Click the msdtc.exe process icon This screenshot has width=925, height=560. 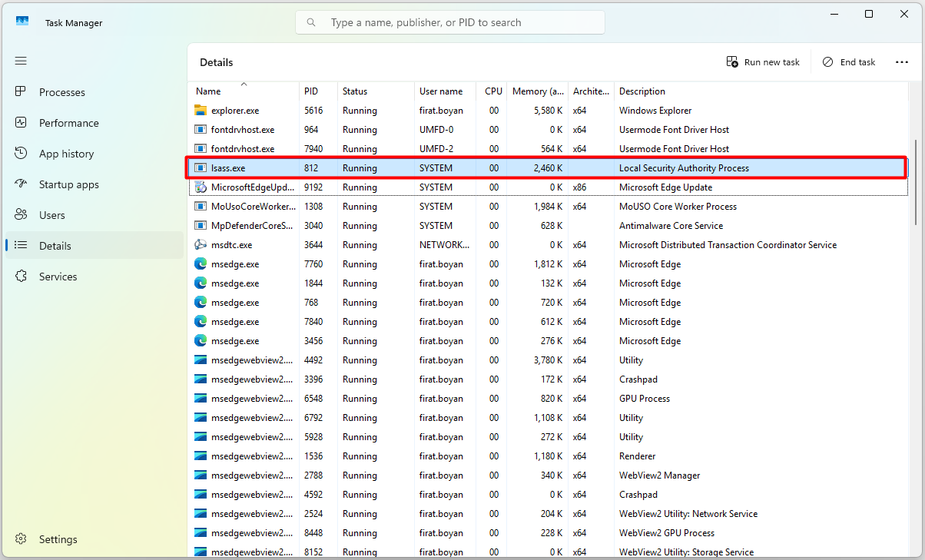(201, 245)
